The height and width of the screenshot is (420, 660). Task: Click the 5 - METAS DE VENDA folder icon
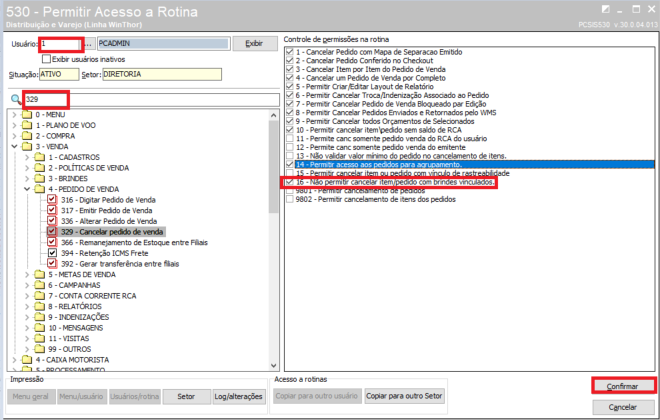[40, 274]
